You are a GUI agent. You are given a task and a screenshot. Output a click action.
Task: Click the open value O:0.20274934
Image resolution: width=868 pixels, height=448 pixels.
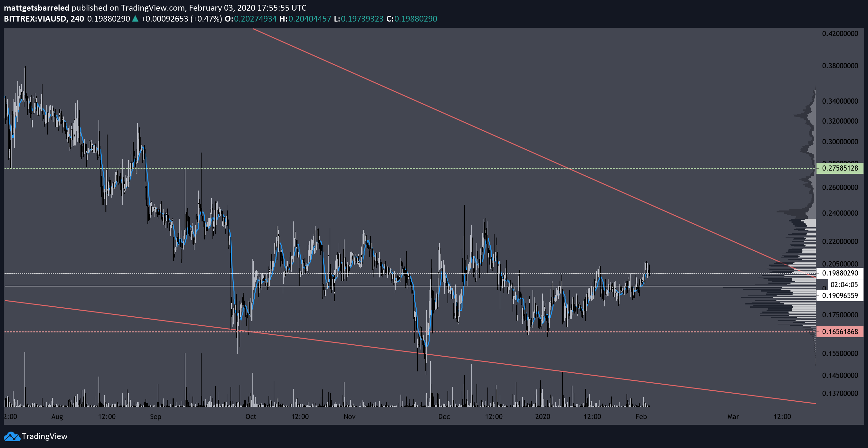(x=251, y=19)
